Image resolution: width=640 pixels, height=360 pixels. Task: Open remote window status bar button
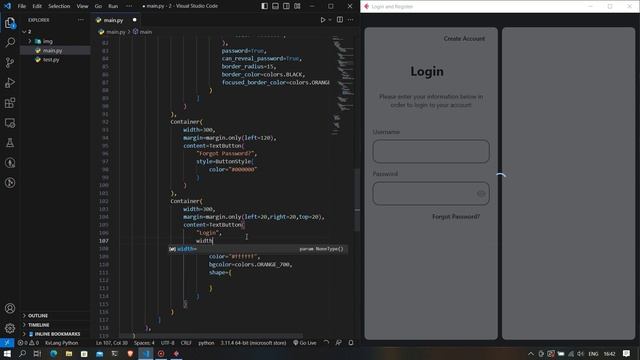point(7,343)
